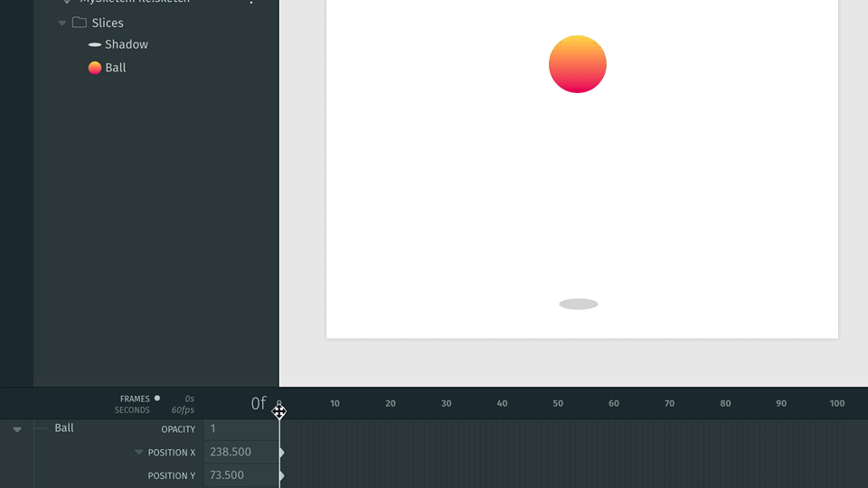Jump to frame 100 on ruler
Viewport: 868px width, 488px height.
837,403
